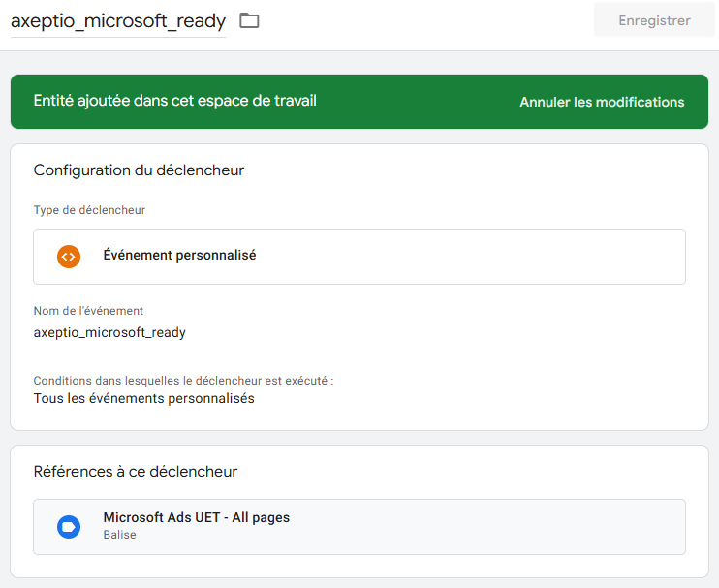This screenshot has height=588, width=719.
Task: Select the axeptio_microsoft_ready event name value
Action: tap(109, 332)
